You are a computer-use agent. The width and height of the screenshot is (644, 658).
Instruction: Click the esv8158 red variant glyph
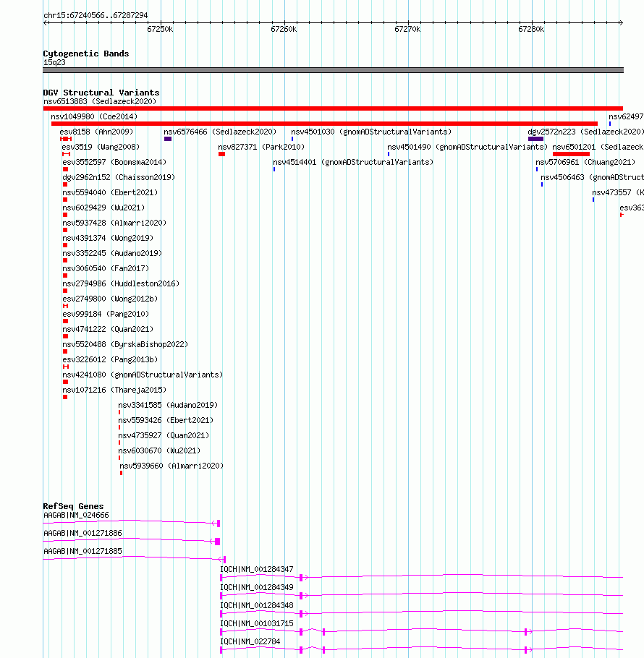pyautogui.click(x=66, y=139)
